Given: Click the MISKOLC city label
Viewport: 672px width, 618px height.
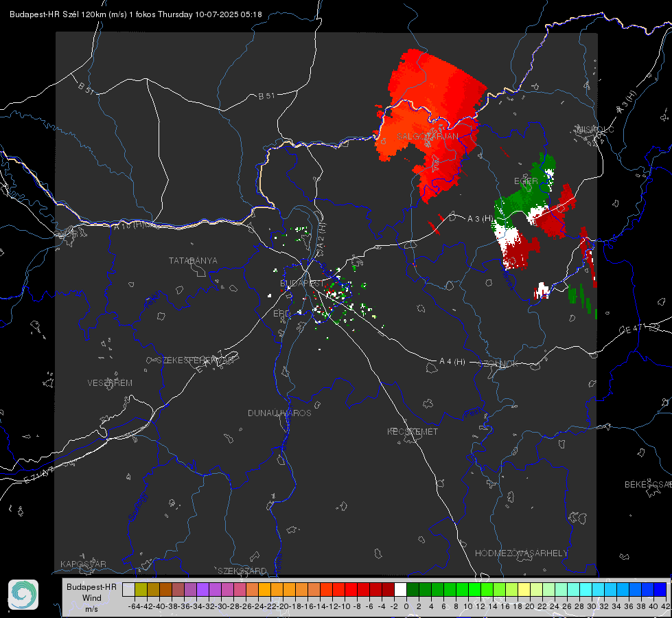Looking at the screenshot, I should point(595,129).
